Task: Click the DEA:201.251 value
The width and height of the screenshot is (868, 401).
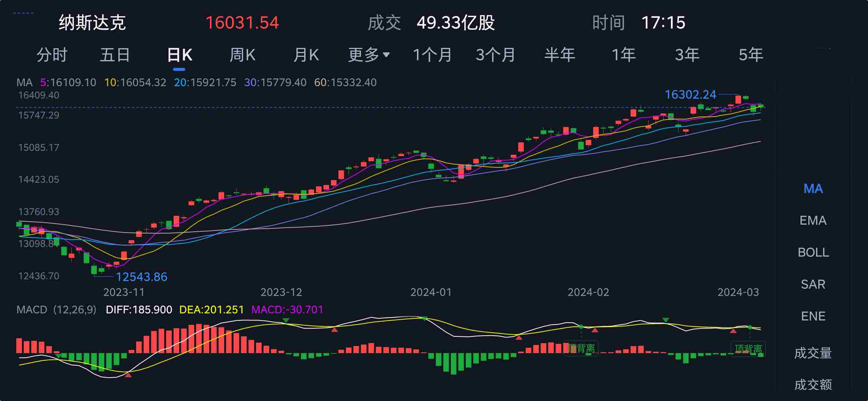Action: (211, 310)
